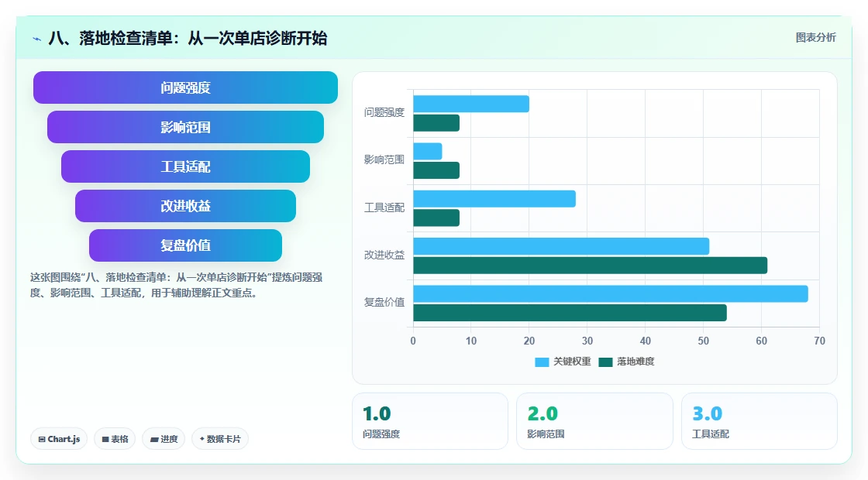Click the section title 八、落地检查清单
The height and width of the screenshot is (480, 868).
tap(188, 39)
